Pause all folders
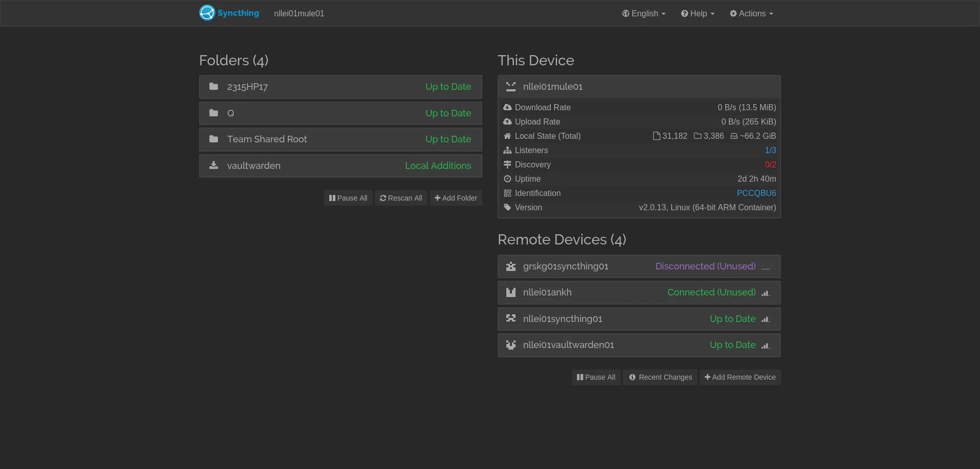Image resolution: width=980 pixels, height=469 pixels. pos(348,198)
